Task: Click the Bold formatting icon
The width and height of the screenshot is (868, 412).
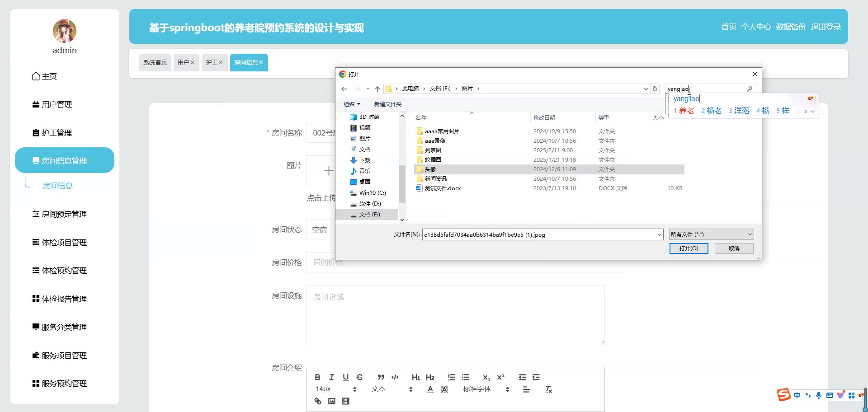Action: (x=317, y=377)
